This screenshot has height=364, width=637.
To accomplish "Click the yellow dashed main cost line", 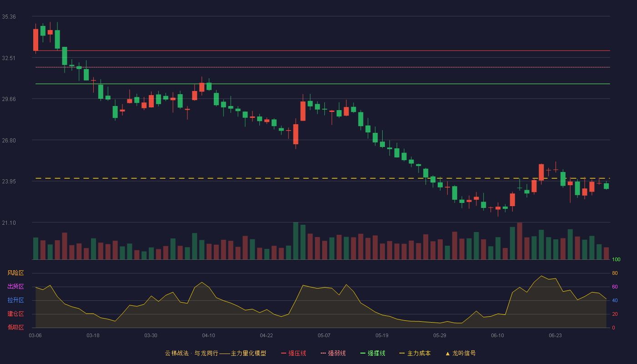I will pyautogui.click(x=323, y=178).
